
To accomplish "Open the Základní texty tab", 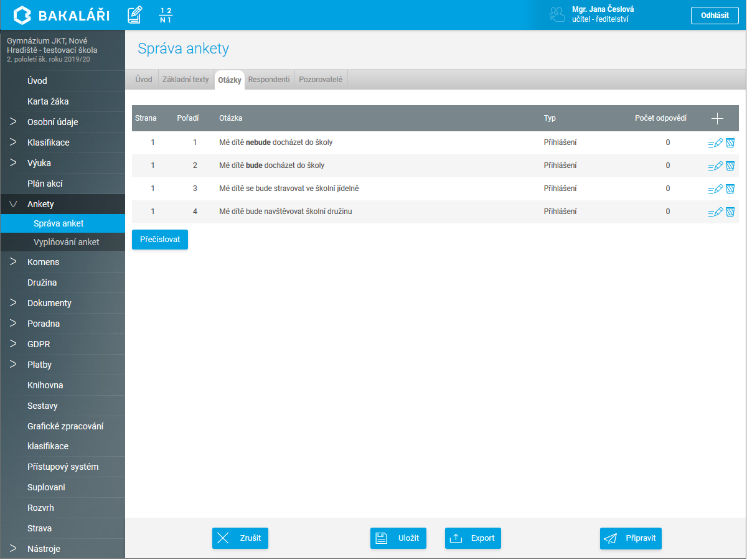I will [x=186, y=80].
